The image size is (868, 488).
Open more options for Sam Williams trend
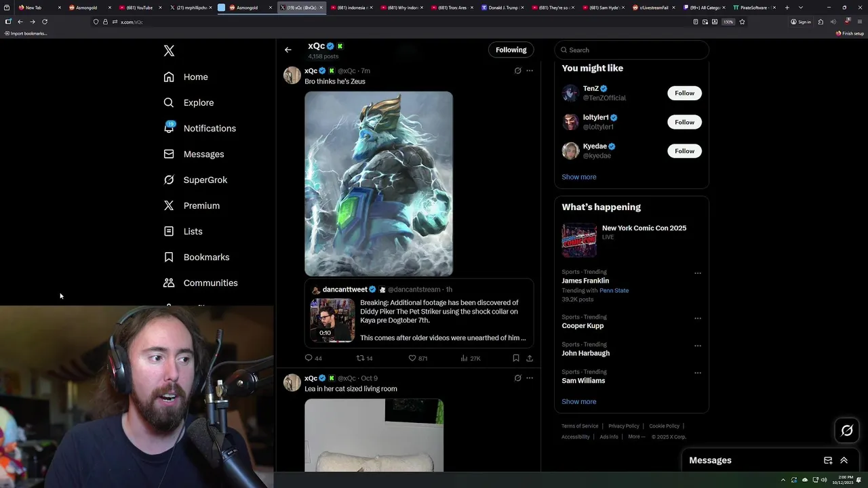[x=697, y=373]
